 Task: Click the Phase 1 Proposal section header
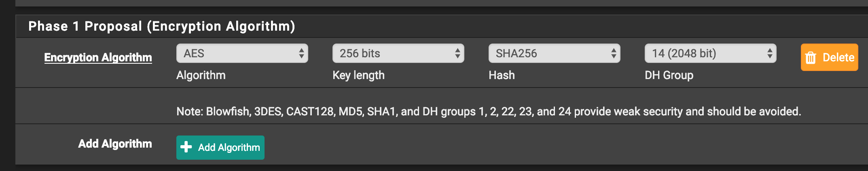click(x=162, y=26)
